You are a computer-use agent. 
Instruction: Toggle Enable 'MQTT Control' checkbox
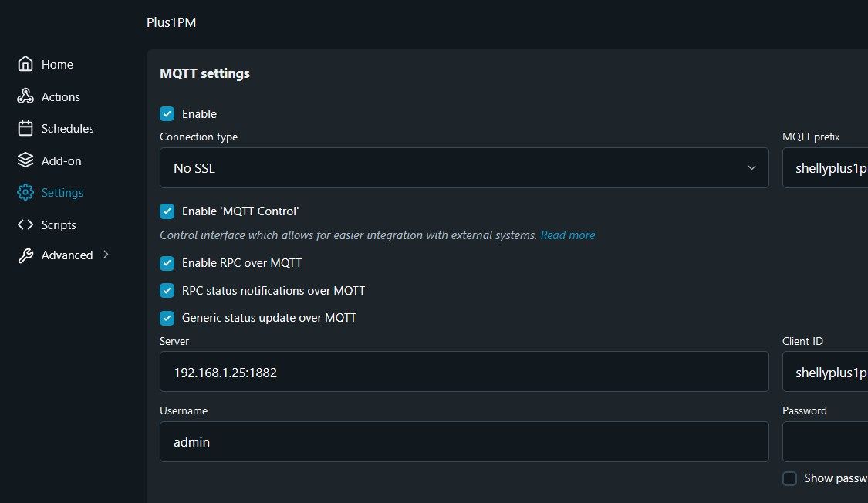coord(167,211)
